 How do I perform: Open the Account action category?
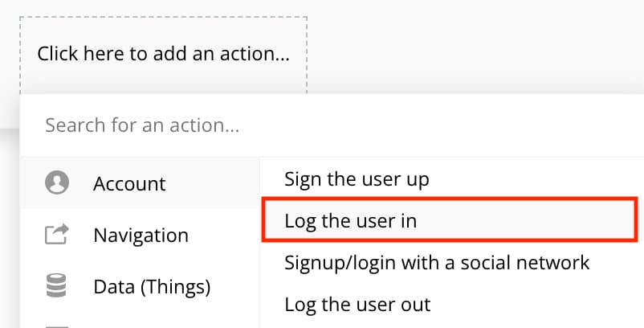pyautogui.click(x=141, y=183)
